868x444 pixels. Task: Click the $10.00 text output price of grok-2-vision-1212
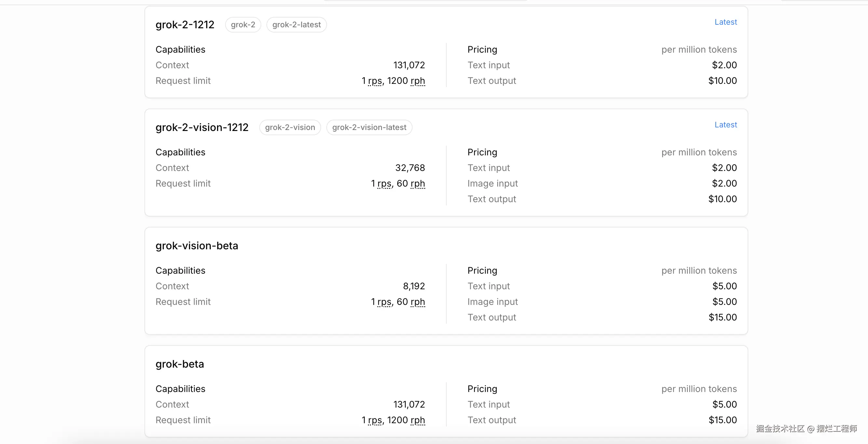(x=722, y=199)
